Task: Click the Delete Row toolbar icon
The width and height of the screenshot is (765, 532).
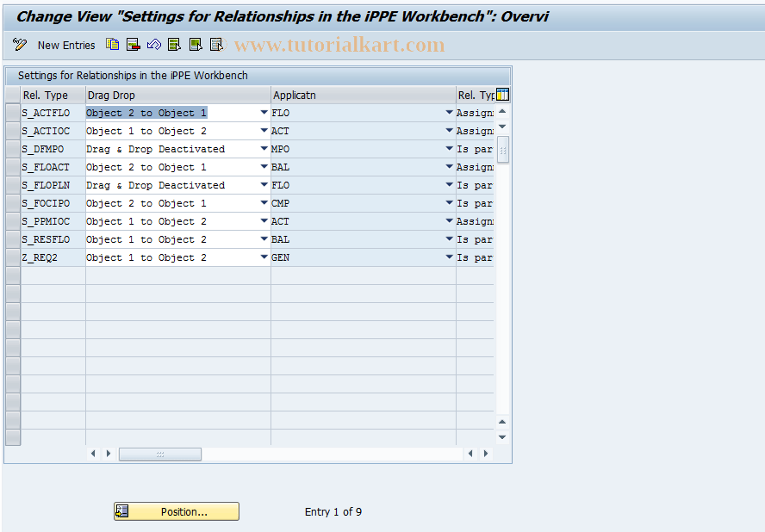Action: 134,45
